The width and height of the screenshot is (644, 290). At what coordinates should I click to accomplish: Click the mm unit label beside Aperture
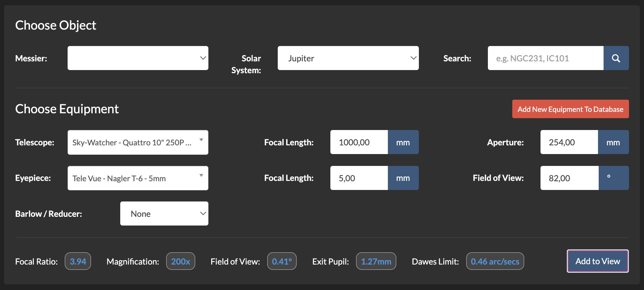point(613,142)
